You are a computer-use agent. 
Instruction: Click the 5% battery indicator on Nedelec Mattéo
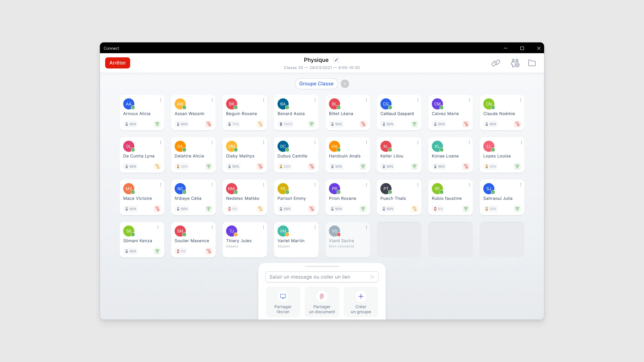click(232, 209)
